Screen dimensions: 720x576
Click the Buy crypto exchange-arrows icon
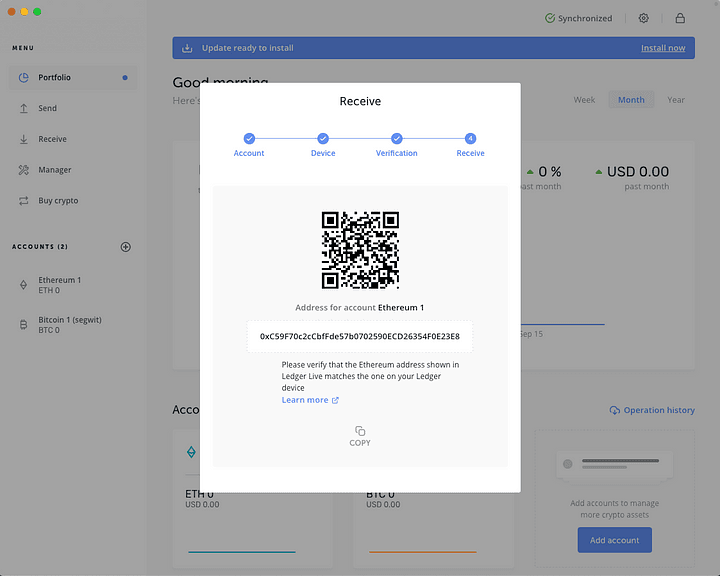[x=23, y=201]
